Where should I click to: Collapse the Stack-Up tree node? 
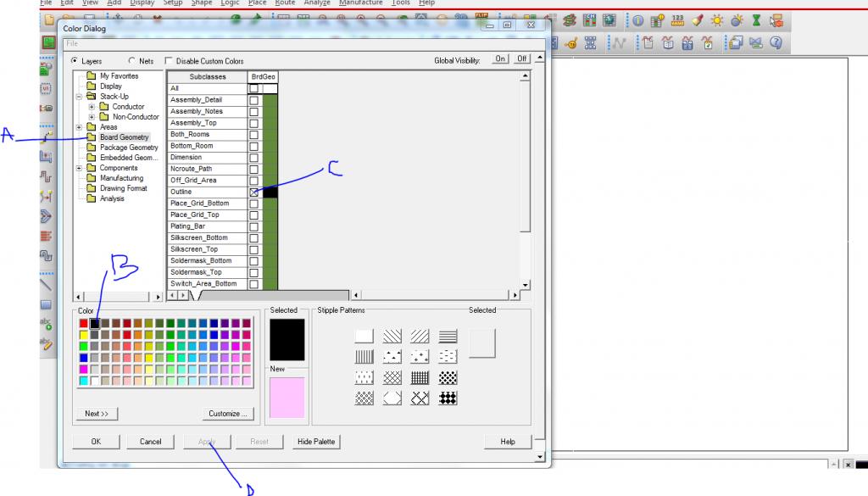[79, 97]
